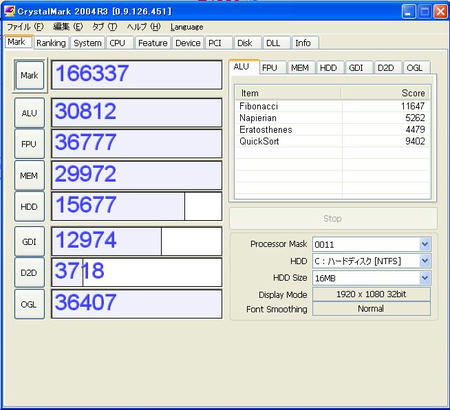Image resolution: width=450 pixels, height=410 pixels.
Task: Start the D2D benchmark button
Action: point(29,273)
